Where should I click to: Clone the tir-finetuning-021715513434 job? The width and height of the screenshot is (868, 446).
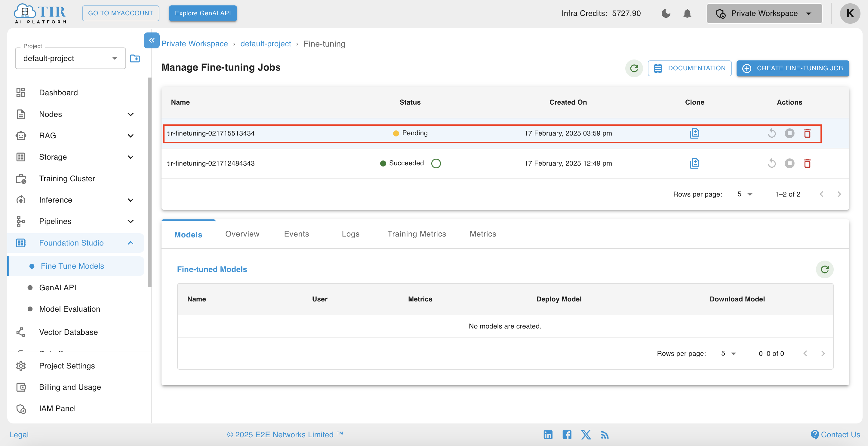(694, 133)
